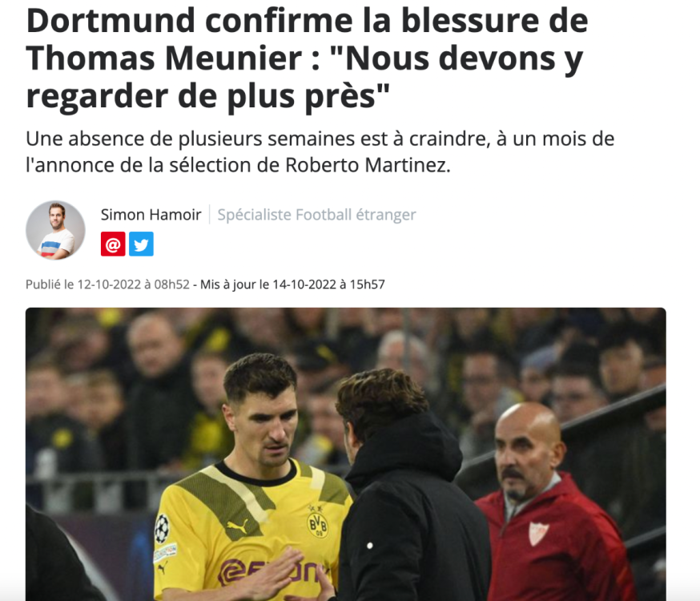Open the main article photo
The image size is (700, 601).
345,454
